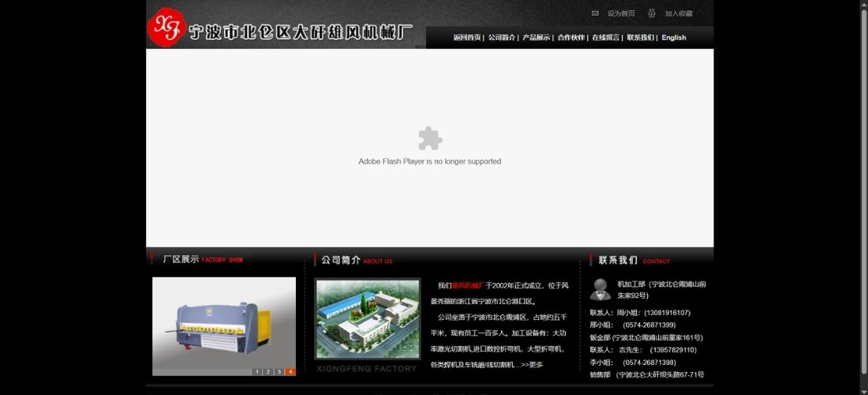
Task: Click the Flash plugin puzzle-piece icon
Action: [429, 138]
